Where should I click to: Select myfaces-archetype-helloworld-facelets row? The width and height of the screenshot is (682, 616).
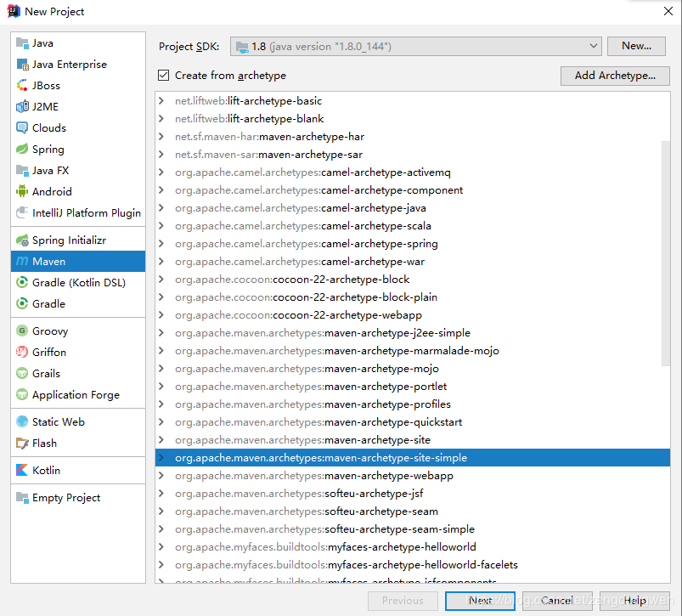click(412, 565)
